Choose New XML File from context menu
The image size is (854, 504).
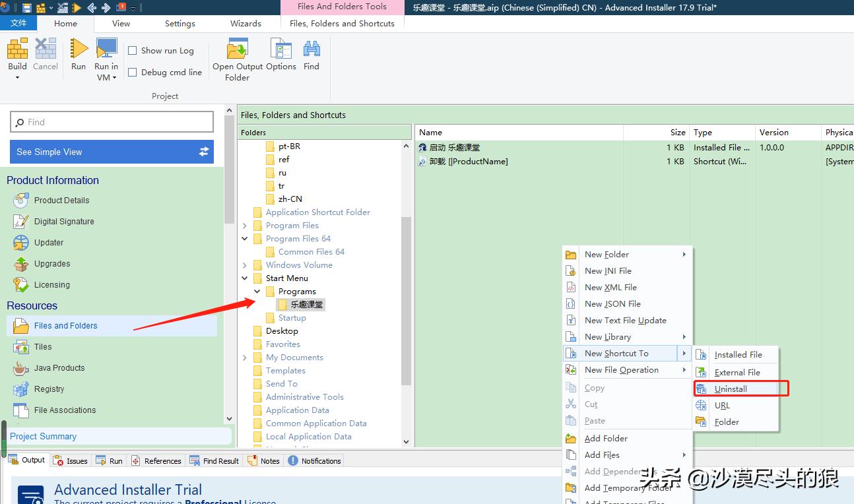coord(627,288)
